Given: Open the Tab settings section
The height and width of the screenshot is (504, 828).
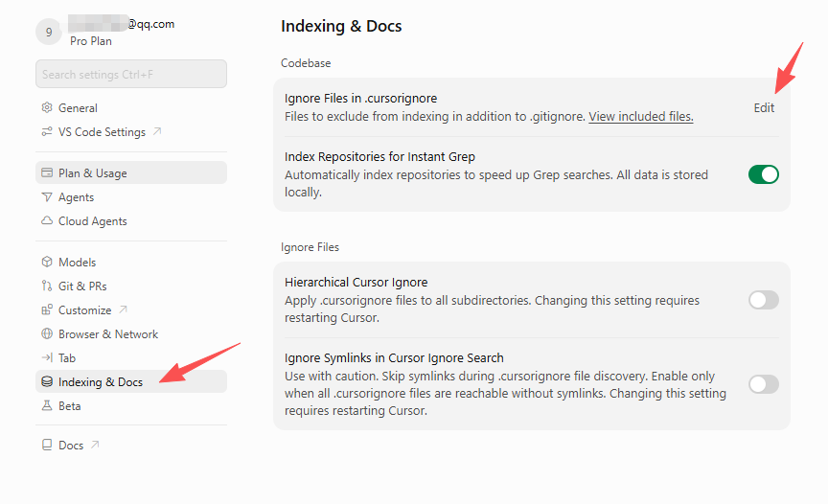Looking at the screenshot, I should pos(131,357).
